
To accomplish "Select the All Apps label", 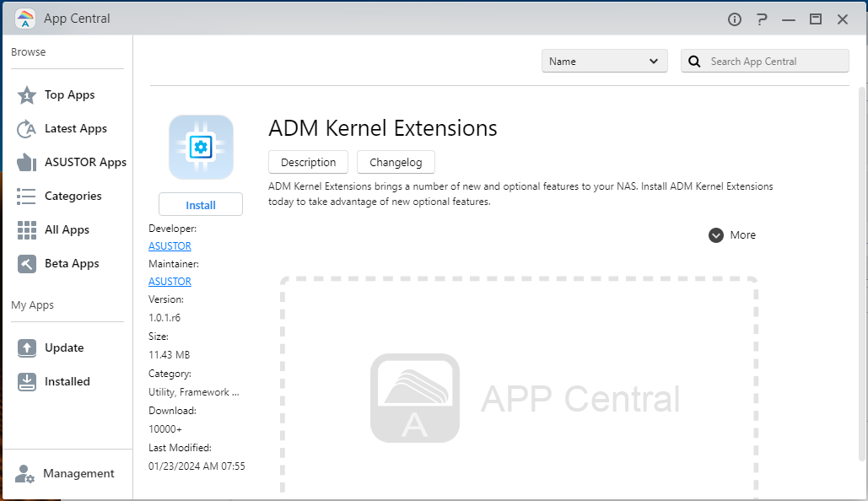I will pyautogui.click(x=67, y=229).
